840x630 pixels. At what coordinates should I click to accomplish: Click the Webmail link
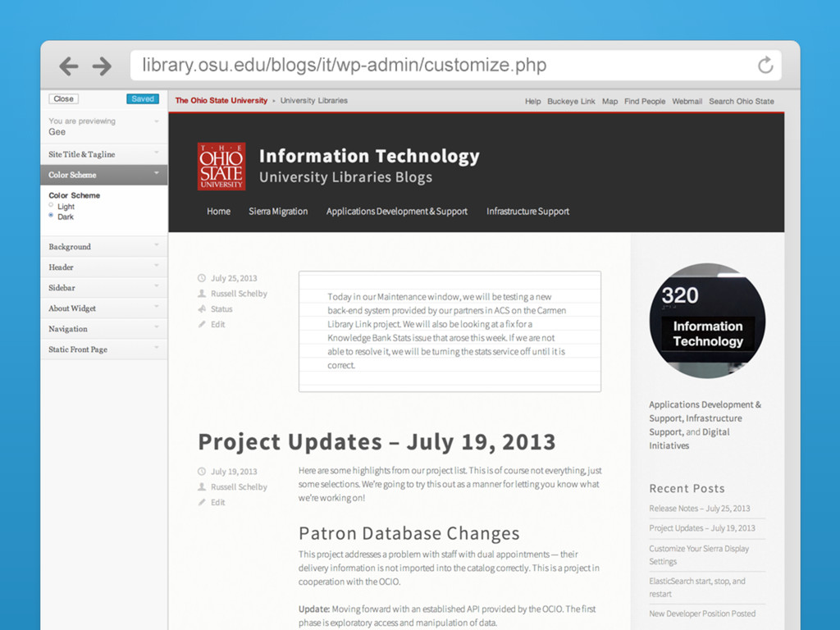coord(687,101)
